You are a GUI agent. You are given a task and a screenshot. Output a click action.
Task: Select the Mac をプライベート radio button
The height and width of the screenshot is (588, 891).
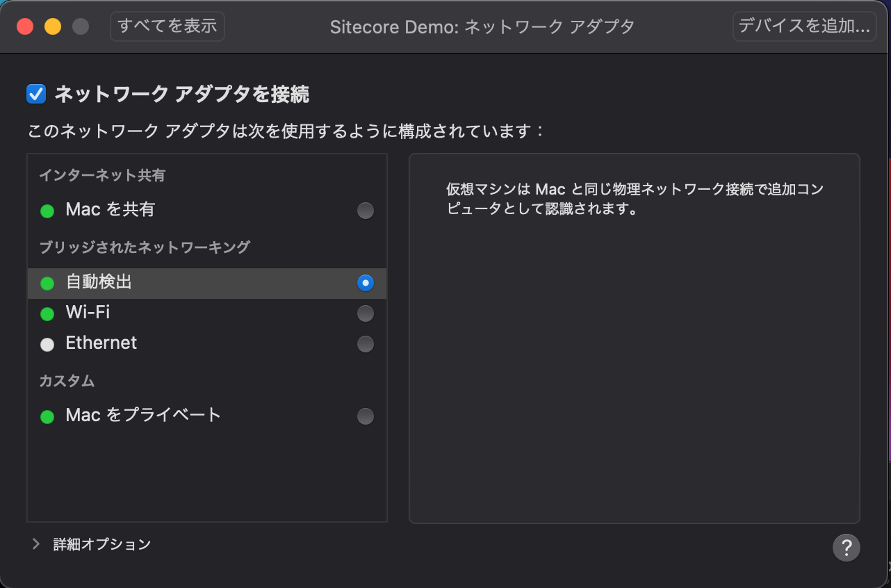coord(366,416)
